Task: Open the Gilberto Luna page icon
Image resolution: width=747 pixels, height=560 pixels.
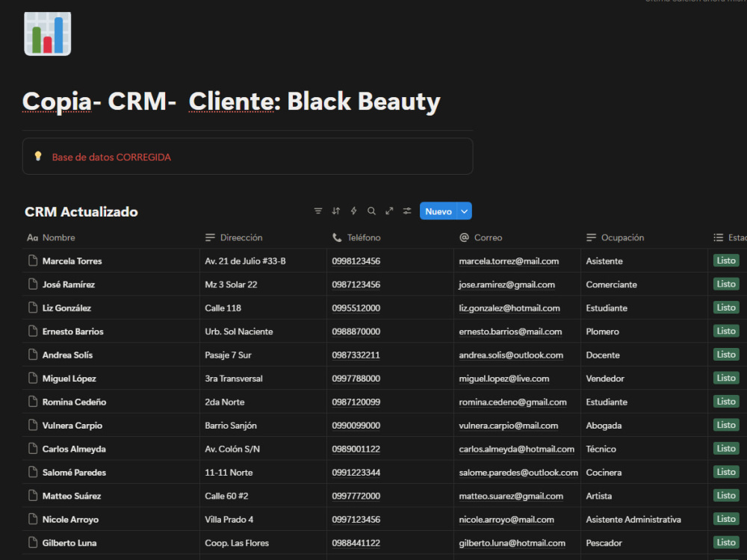Action: [x=33, y=542]
